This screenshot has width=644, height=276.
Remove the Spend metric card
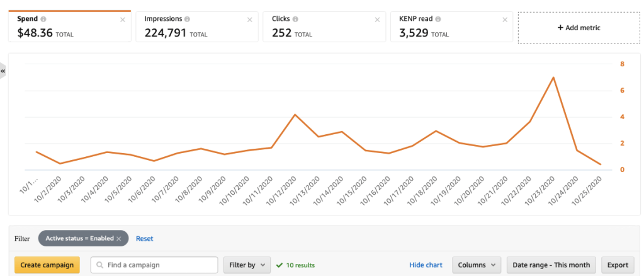(x=122, y=20)
